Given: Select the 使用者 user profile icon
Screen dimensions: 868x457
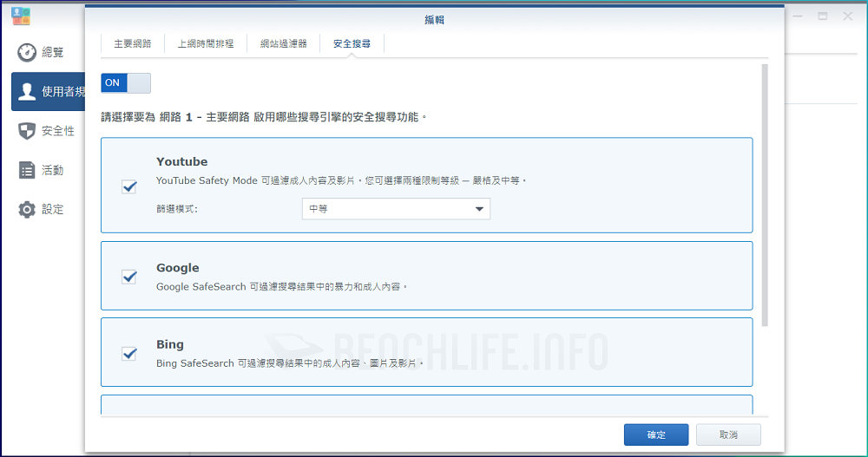Looking at the screenshot, I should (27, 91).
